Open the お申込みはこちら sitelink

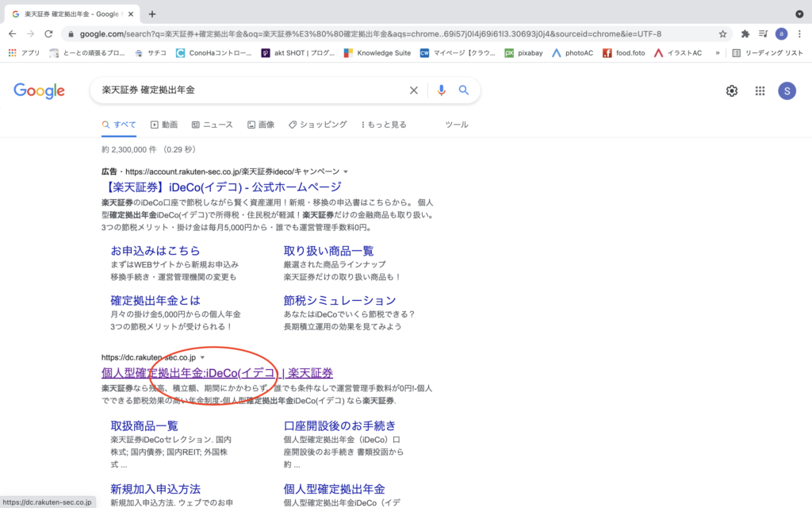[155, 251]
